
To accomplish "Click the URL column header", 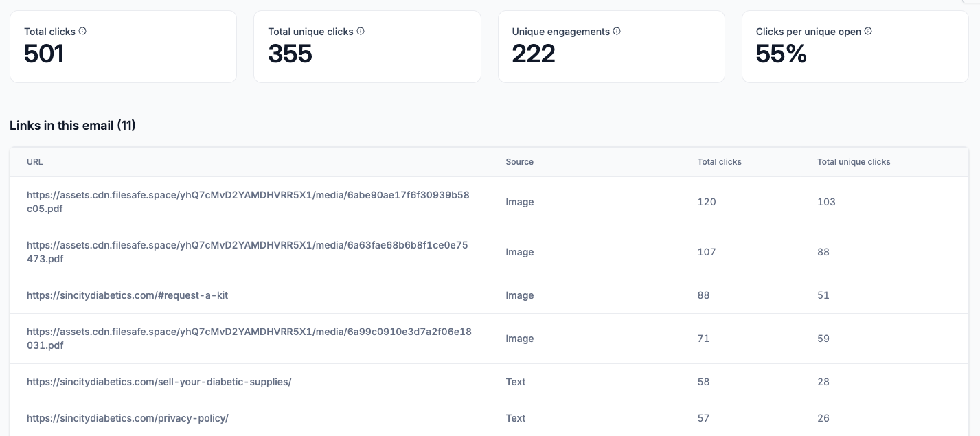I will [x=35, y=162].
